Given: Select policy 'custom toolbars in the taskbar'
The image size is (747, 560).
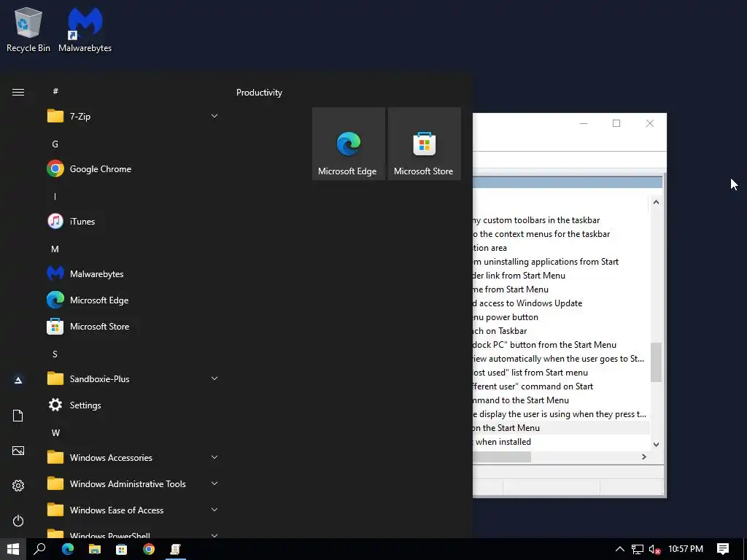Looking at the screenshot, I should [x=560, y=220].
